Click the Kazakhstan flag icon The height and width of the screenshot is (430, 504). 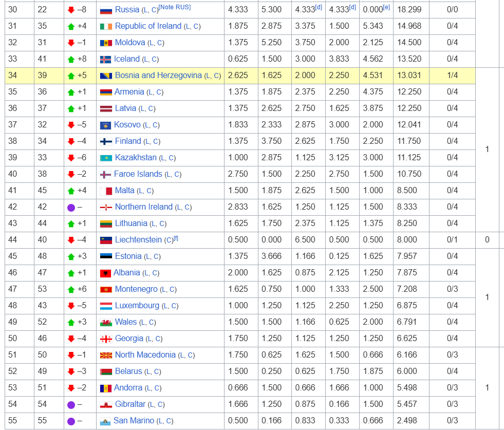pos(106,158)
